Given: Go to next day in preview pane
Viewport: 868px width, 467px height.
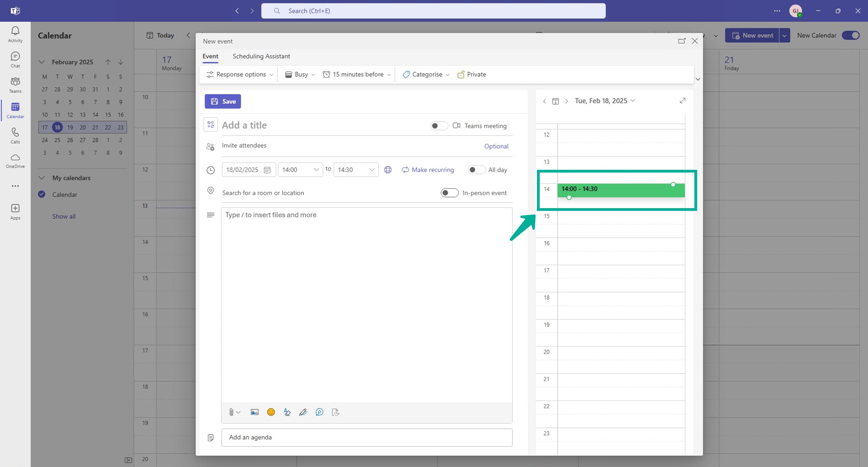Looking at the screenshot, I should (567, 101).
